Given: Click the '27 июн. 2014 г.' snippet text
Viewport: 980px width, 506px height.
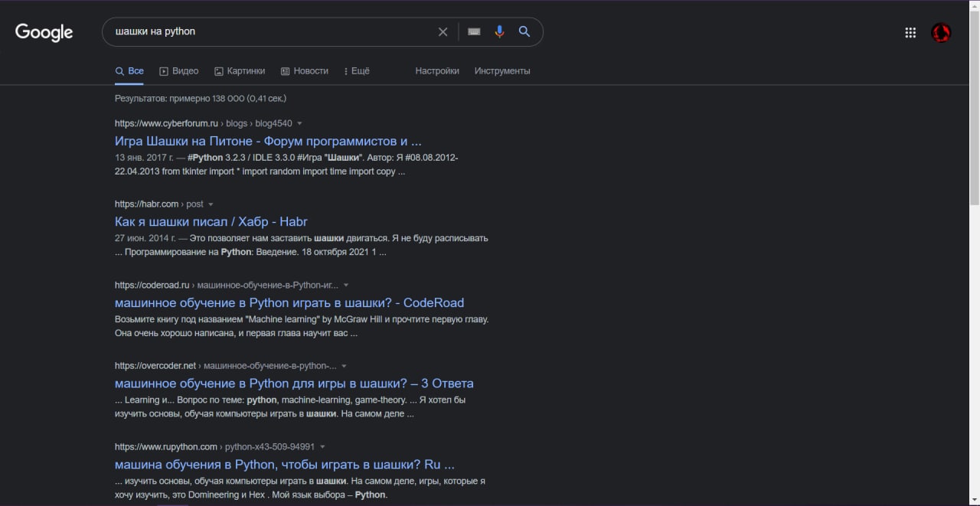Looking at the screenshot, I should [x=145, y=238].
